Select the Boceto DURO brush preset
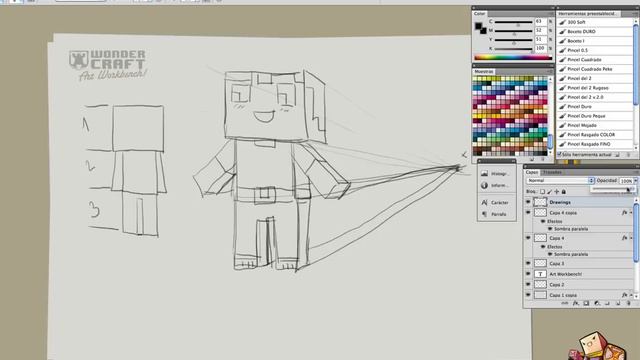 [x=595, y=31]
